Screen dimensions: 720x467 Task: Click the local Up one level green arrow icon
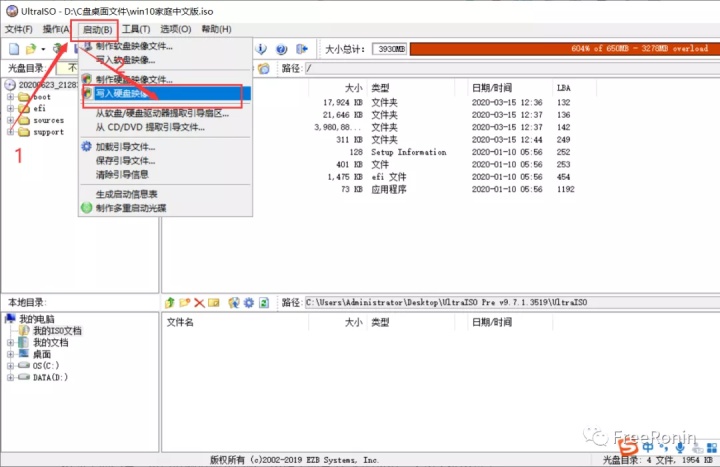(x=170, y=303)
